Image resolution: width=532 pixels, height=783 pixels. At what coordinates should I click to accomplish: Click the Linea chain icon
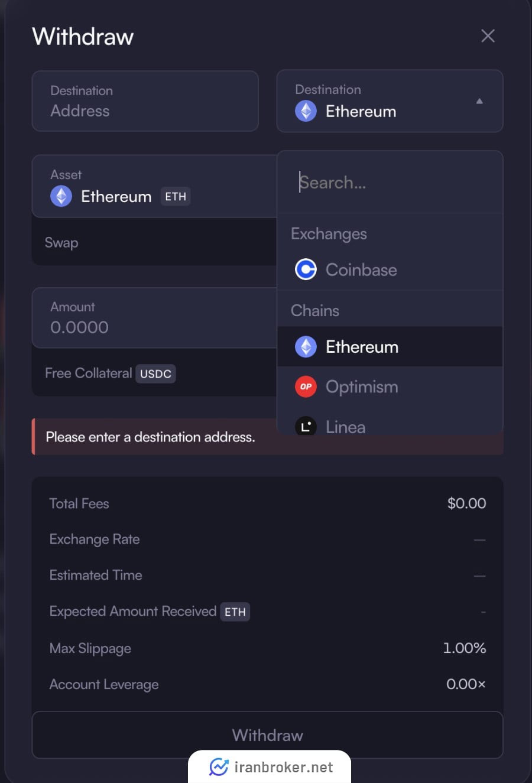pyautogui.click(x=306, y=426)
